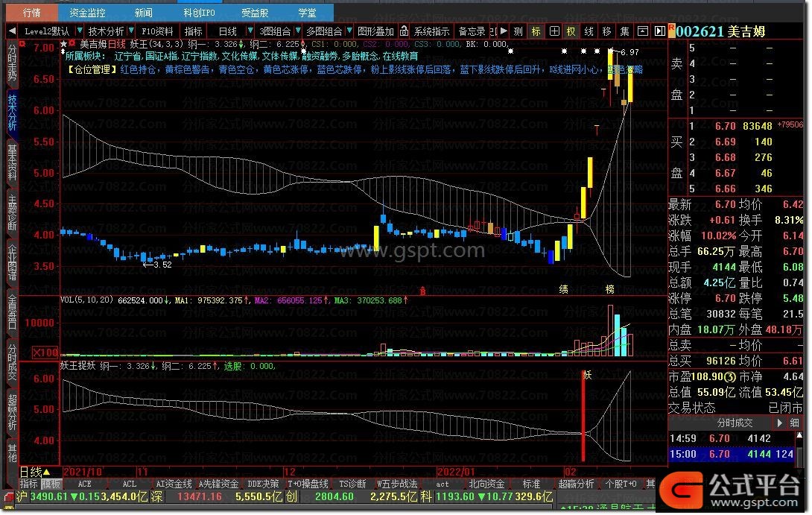Click the white star before 美吉姆
The height and width of the screenshot is (515, 812).
coord(64,44)
